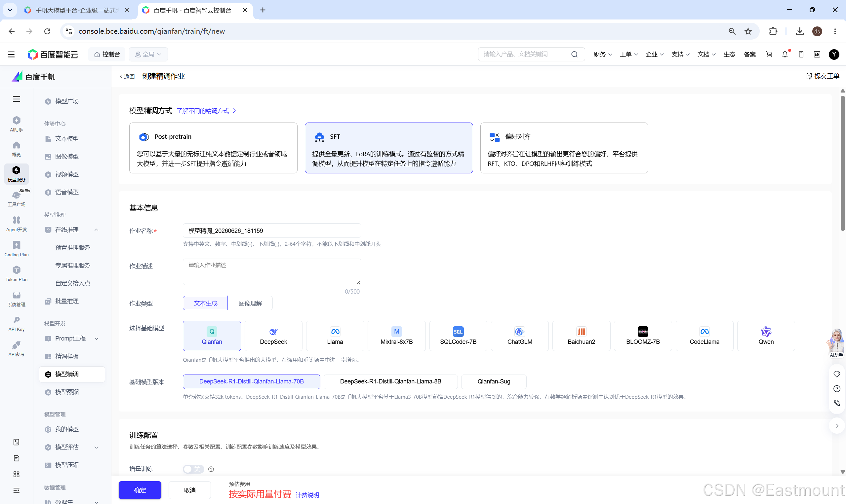Select 文本生成 job type
Image resolution: width=846 pixels, height=504 pixels.
click(205, 303)
